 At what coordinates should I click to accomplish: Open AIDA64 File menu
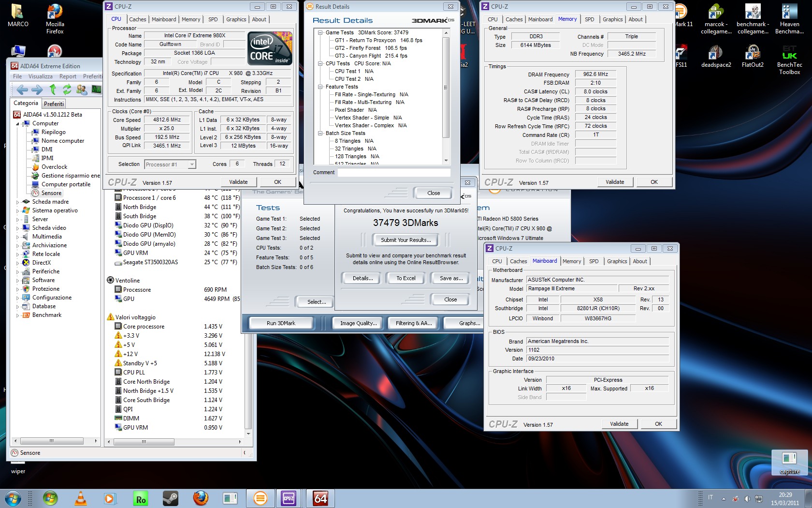(17, 76)
